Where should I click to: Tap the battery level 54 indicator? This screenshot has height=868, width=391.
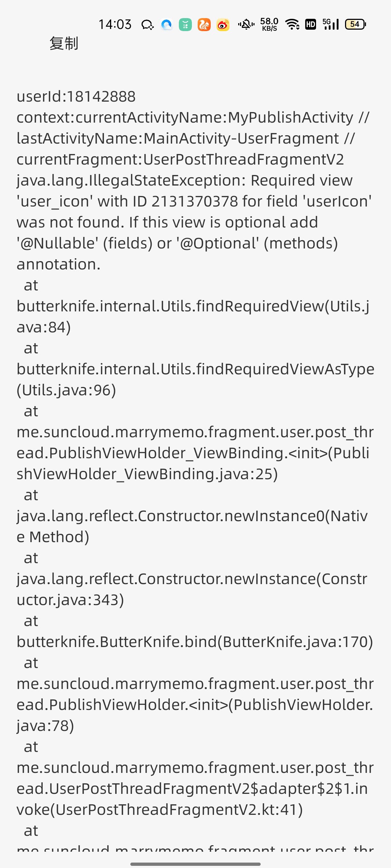point(356,24)
